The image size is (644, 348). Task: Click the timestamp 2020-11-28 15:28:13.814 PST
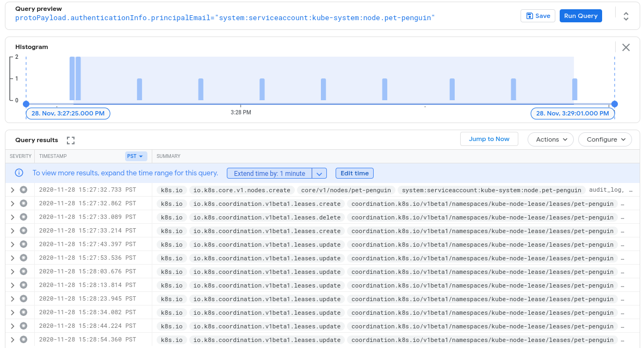[x=88, y=285]
